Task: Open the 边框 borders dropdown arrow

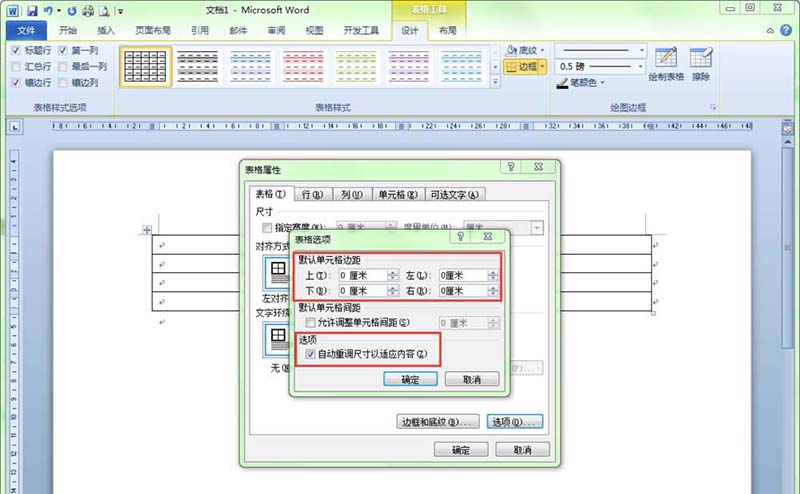Action: [542, 67]
